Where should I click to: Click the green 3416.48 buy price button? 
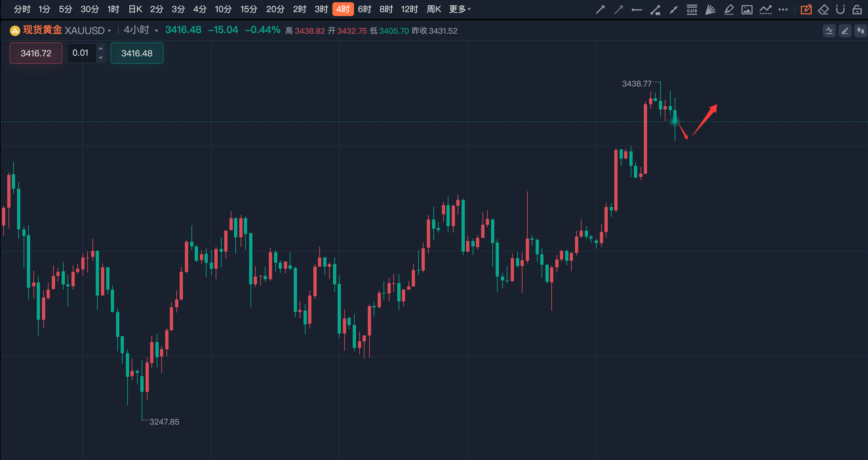(137, 53)
